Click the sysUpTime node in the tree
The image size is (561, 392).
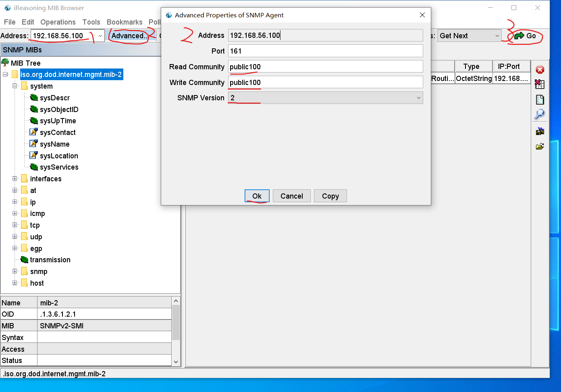click(58, 120)
